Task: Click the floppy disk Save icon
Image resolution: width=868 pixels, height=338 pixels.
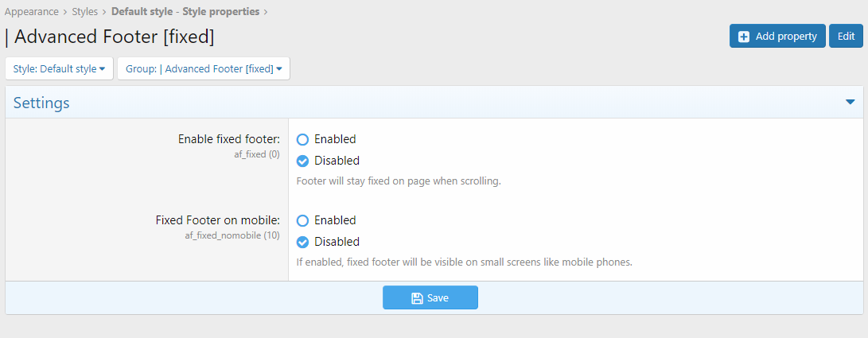Action: point(417,298)
